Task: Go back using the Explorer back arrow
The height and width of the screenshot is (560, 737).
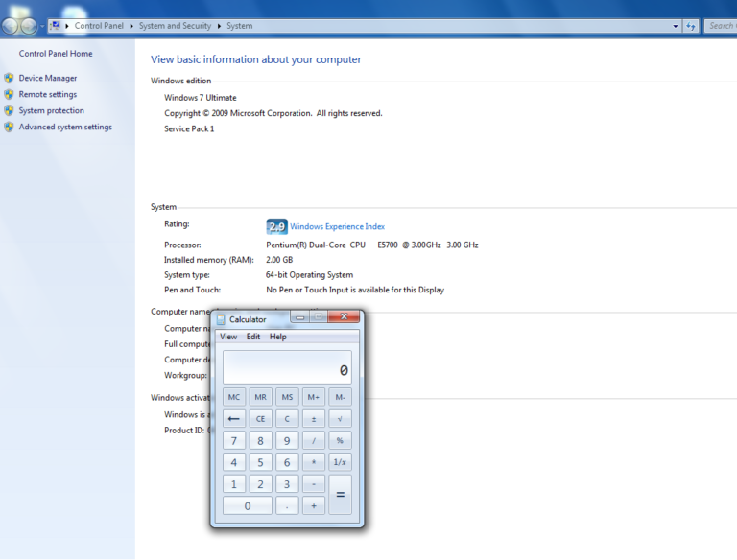Action: pos(11,26)
